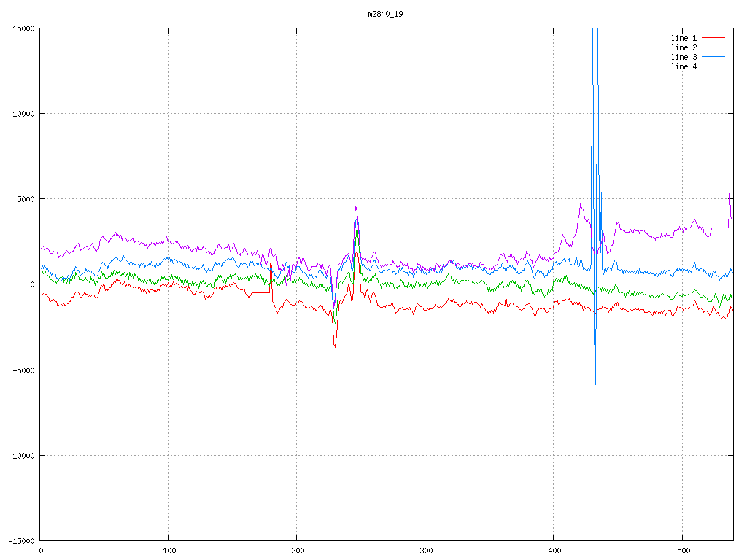Click the -10000 y-axis tick label
The width and height of the screenshot is (747, 560).
pyautogui.click(x=20, y=455)
